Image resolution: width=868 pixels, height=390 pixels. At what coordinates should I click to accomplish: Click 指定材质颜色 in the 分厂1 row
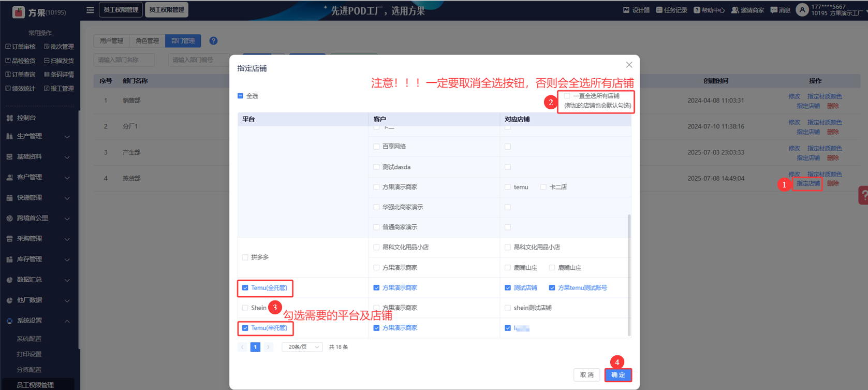825,122
